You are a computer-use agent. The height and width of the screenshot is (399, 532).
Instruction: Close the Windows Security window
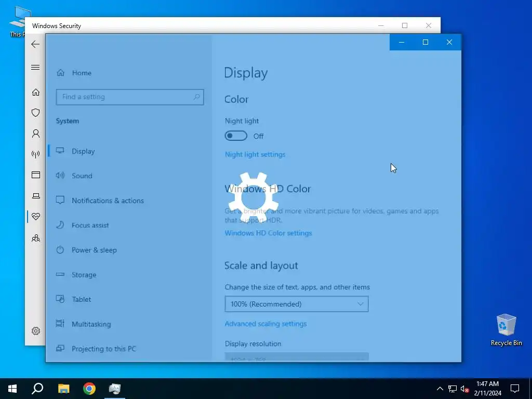(x=429, y=25)
